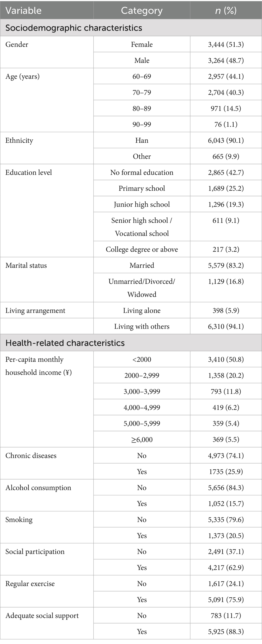Click the Han ethnicity cell
This screenshot has height=644, width=262.
pyautogui.click(x=142, y=141)
